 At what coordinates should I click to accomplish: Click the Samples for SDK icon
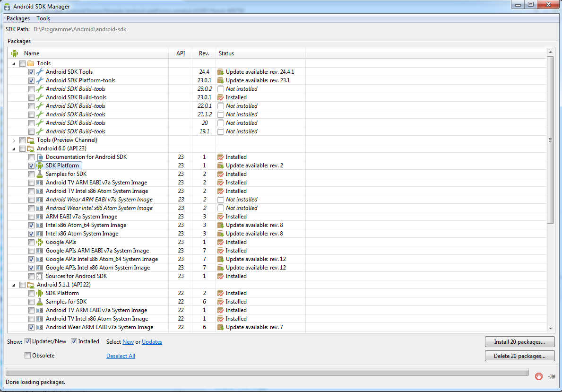click(x=40, y=174)
